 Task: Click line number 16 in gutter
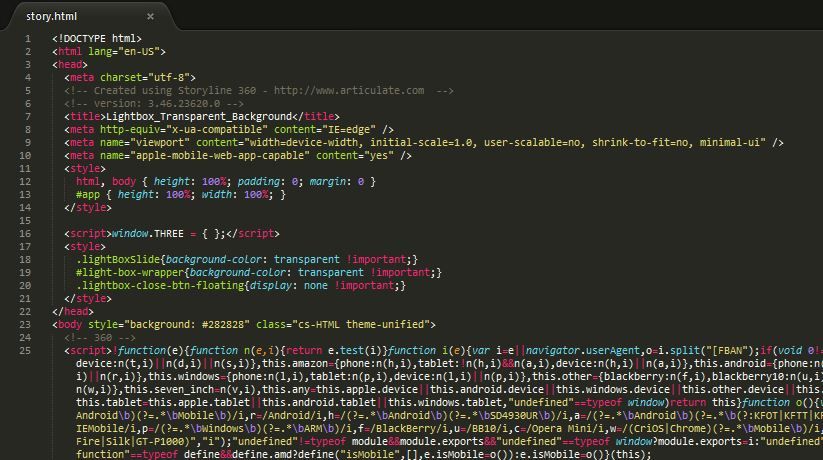(x=25, y=234)
